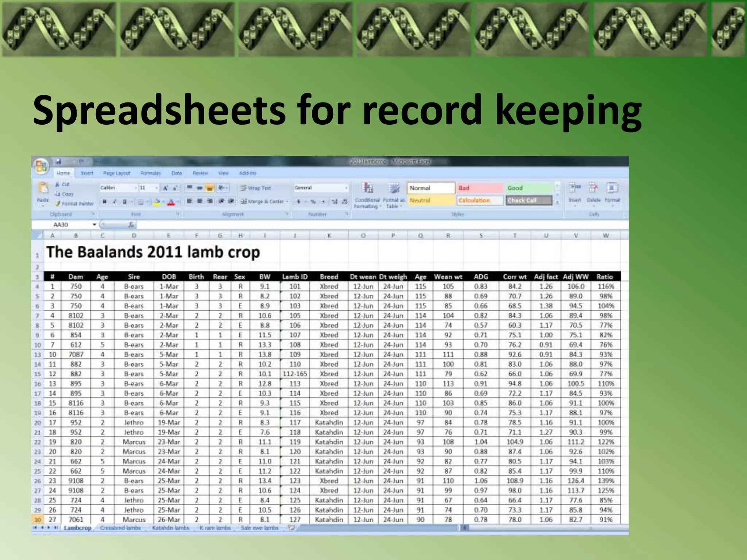Switch to the Insert ribbon tab

87,173
